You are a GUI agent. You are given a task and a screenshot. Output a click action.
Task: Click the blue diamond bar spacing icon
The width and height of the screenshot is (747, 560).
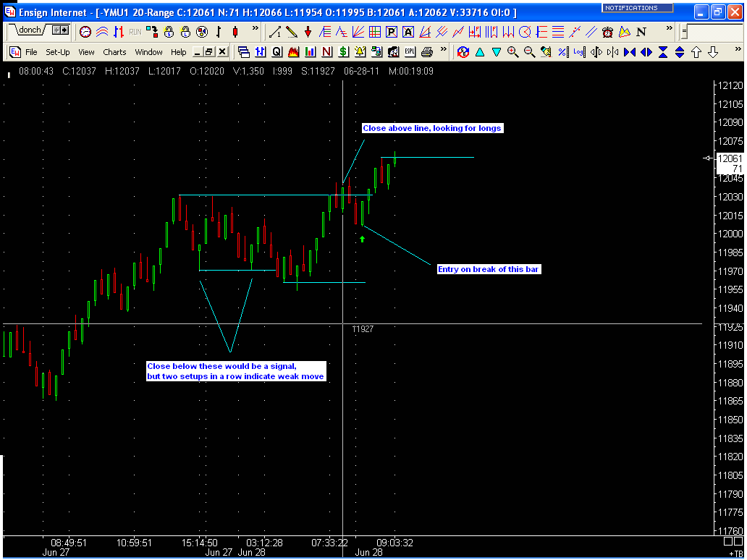646,52
